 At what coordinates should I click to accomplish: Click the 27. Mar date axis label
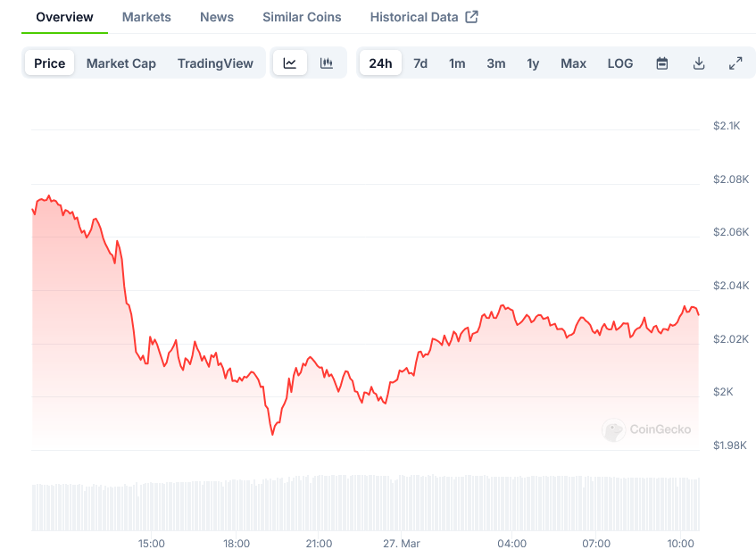[x=401, y=544]
